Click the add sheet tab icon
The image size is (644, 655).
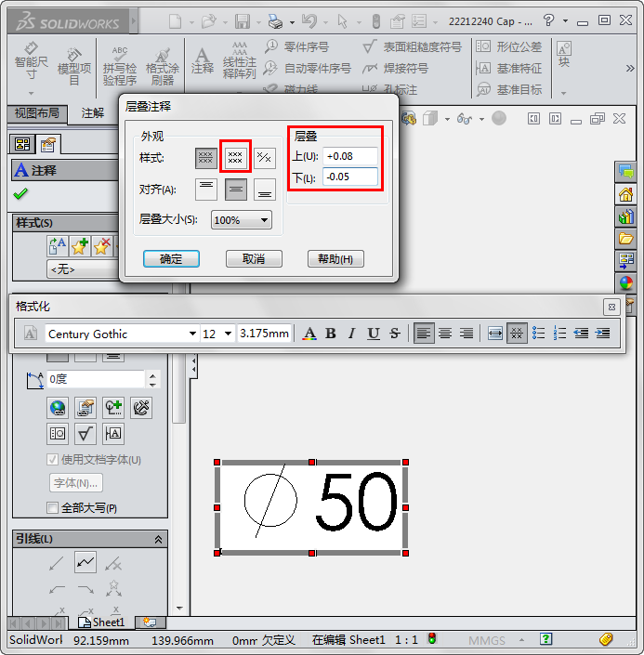coord(150,622)
